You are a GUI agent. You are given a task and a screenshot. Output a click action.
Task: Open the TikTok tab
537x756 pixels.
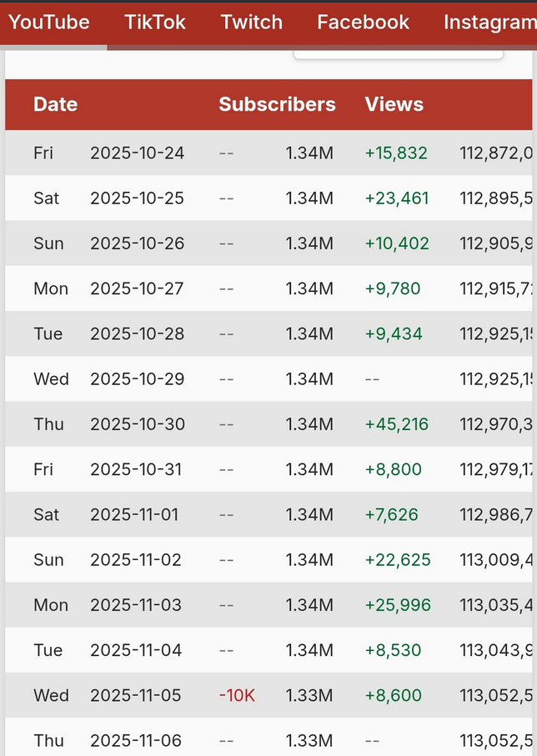[x=155, y=23]
